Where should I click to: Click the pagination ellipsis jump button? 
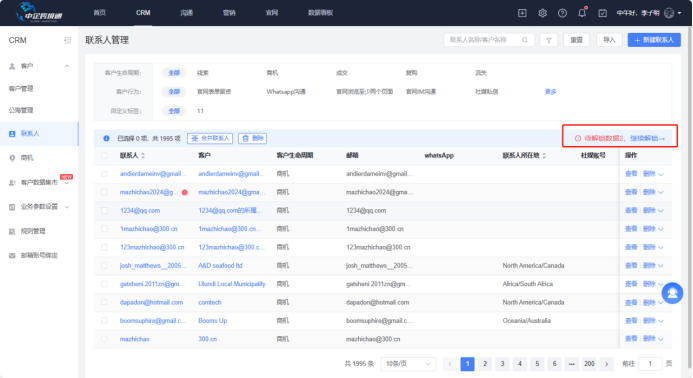click(571, 364)
